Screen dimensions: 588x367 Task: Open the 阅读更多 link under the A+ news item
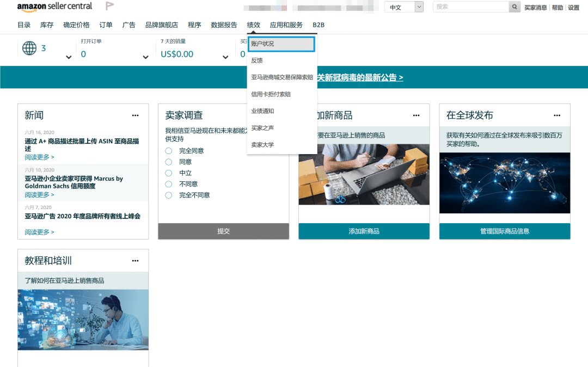point(38,157)
